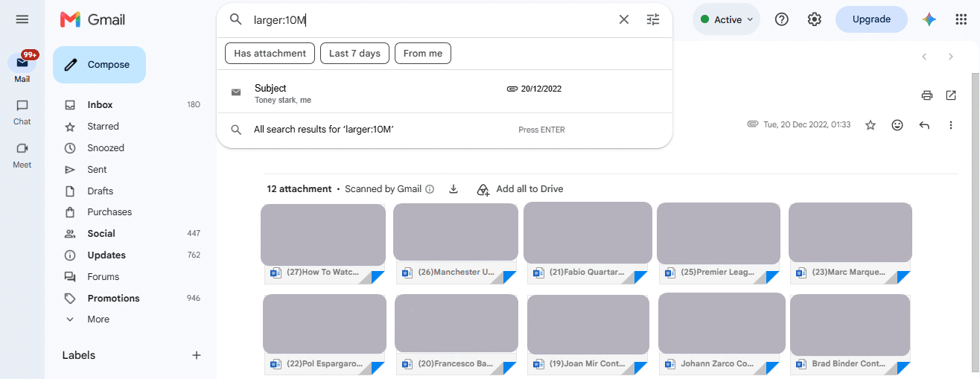Open the Meet section
Image resolution: width=980 pixels, height=379 pixels.
22,155
